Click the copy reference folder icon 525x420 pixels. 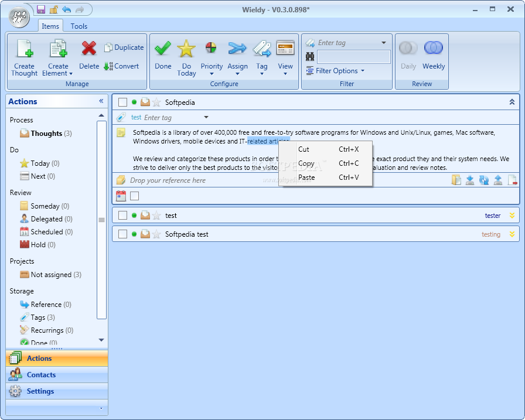(456, 180)
